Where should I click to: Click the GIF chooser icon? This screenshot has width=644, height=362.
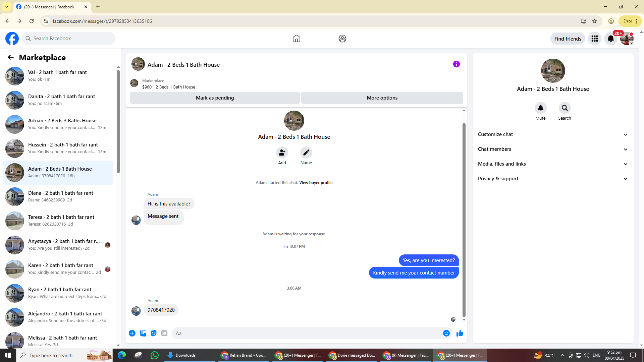coord(164,333)
